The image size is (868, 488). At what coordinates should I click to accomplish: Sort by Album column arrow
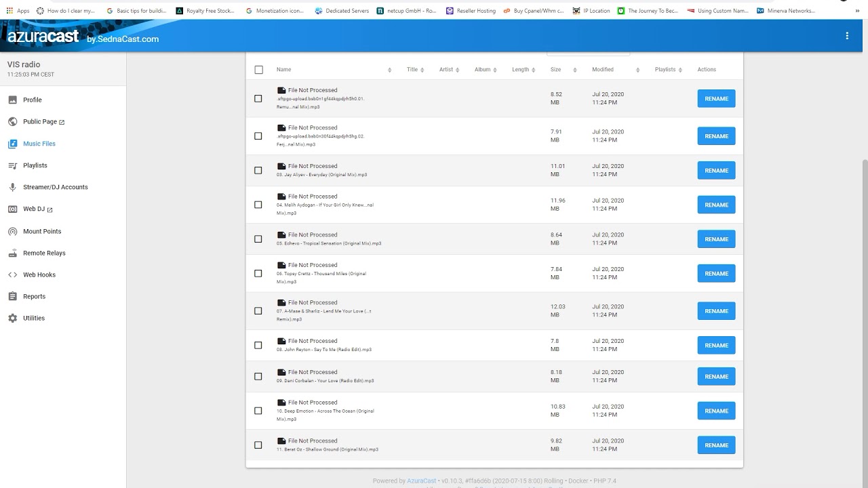[495, 70]
